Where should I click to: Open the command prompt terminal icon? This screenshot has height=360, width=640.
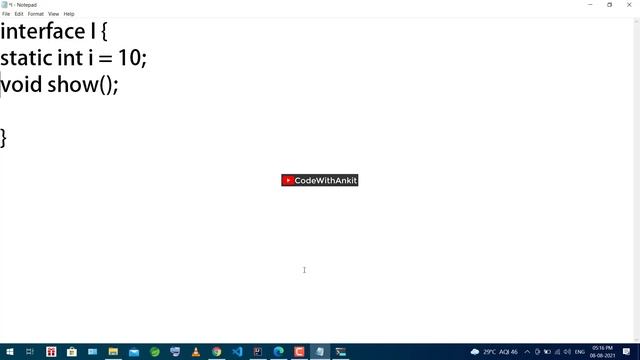coord(341,351)
